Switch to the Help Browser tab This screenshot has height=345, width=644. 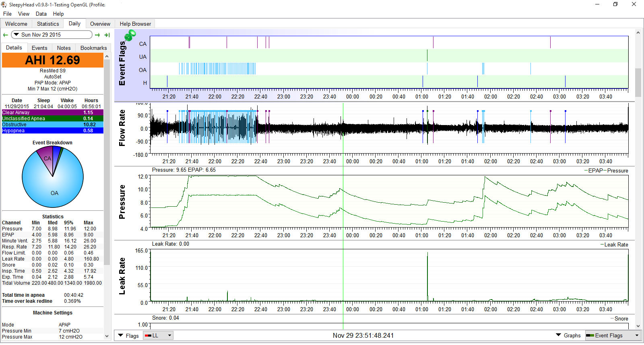pyautogui.click(x=135, y=24)
